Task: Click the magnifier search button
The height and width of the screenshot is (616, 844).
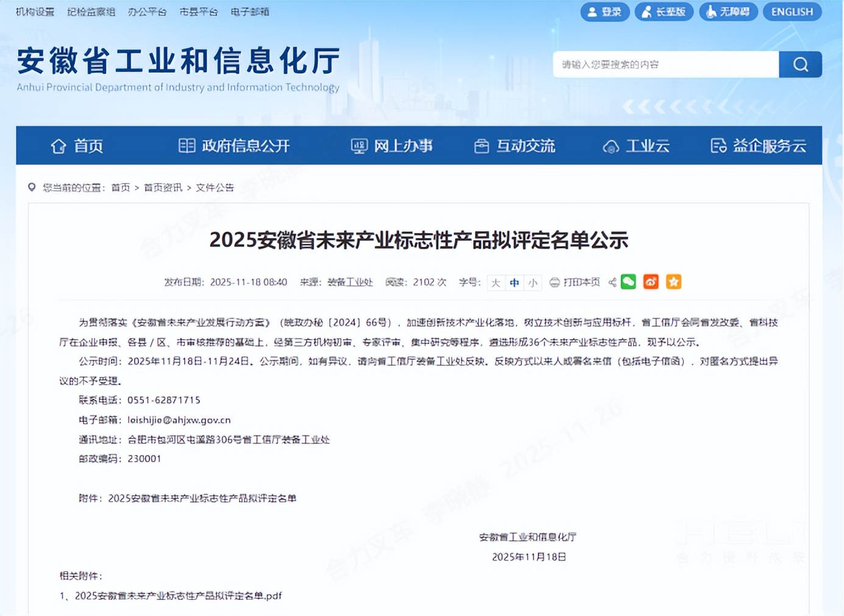Action: click(x=800, y=65)
